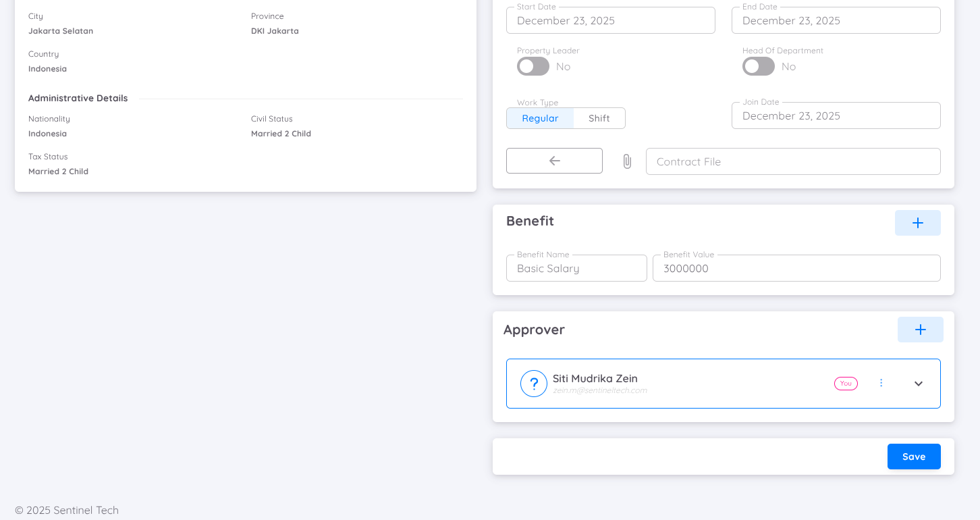980x520 pixels.
Task: Expand the Siti Mudrika Zein approver row
Action: tap(918, 384)
